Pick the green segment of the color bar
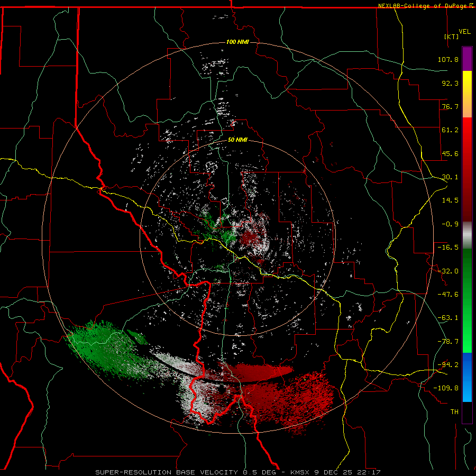This screenshot has height=476, width=476. pyautogui.click(x=467, y=300)
